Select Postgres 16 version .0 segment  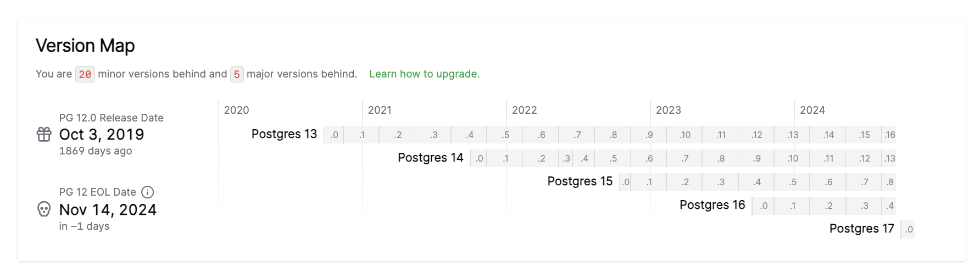[764, 206]
